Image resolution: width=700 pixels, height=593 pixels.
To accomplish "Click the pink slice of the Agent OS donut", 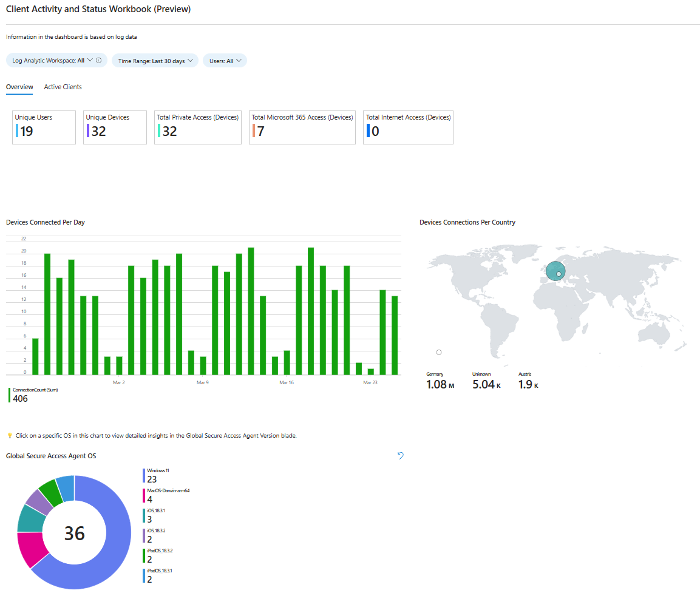I will (x=29, y=546).
